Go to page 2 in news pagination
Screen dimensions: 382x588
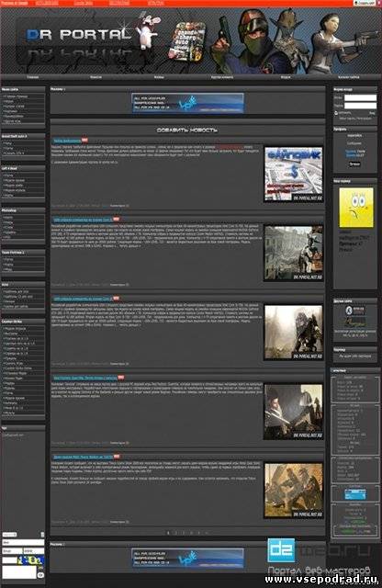pyautogui.click(x=176, y=533)
